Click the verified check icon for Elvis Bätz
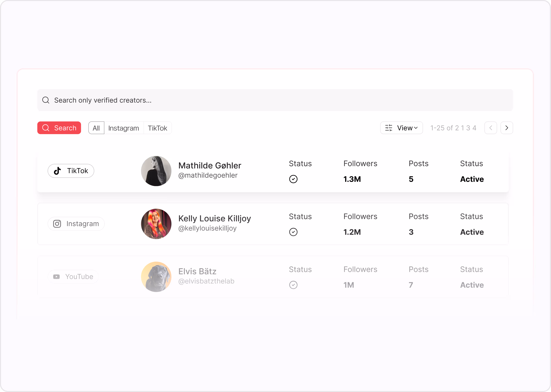 [x=293, y=285]
